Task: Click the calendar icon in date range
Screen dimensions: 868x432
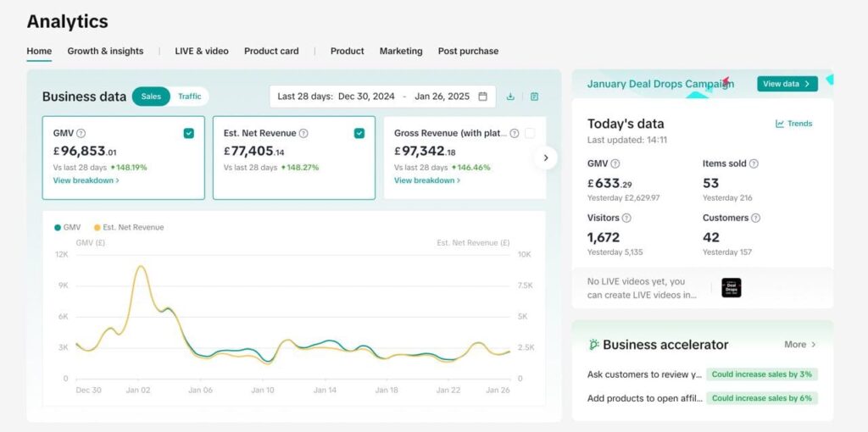Action: 482,97
